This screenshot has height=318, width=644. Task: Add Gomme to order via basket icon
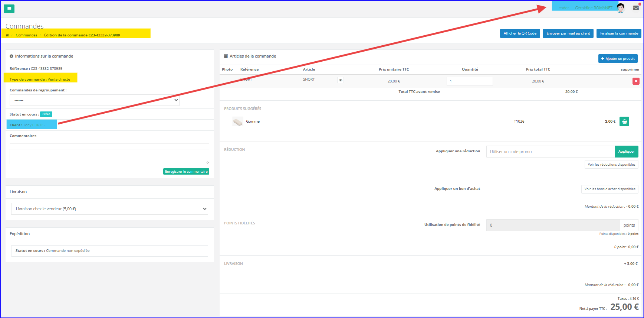click(x=624, y=121)
